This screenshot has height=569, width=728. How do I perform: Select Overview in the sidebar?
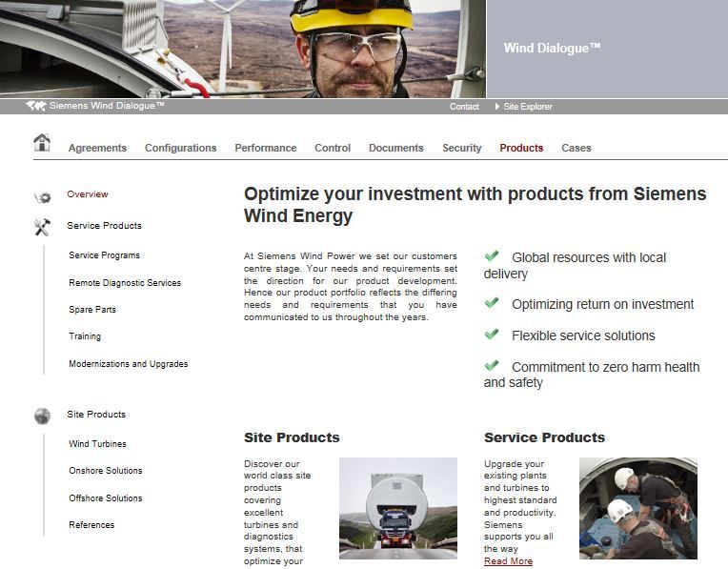(88, 194)
